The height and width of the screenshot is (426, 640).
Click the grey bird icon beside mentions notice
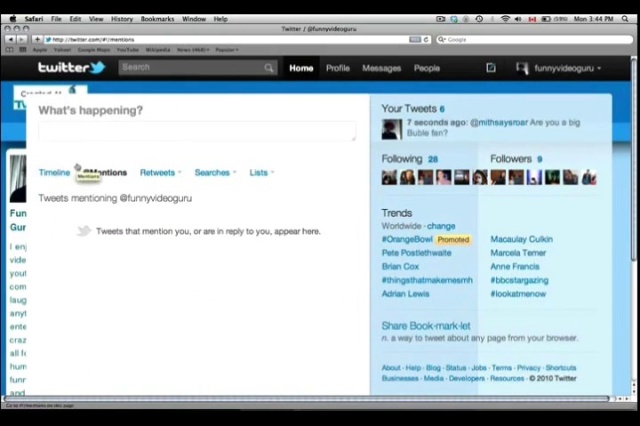point(84,231)
